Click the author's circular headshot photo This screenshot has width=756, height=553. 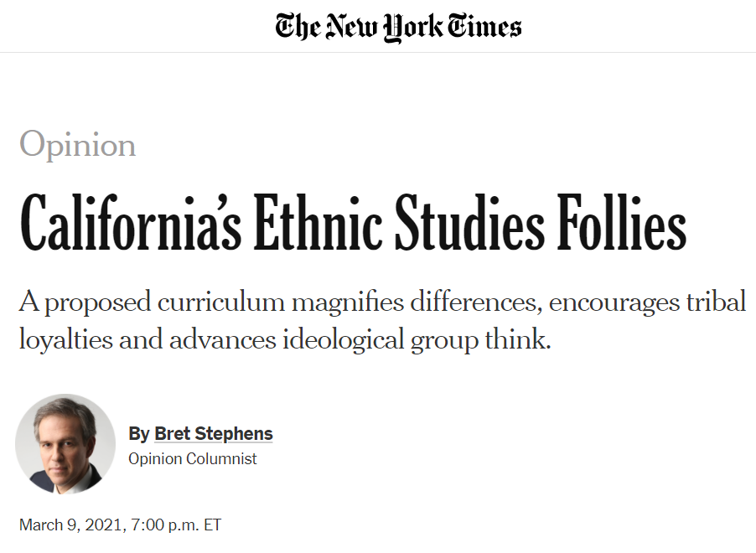click(65, 444)
